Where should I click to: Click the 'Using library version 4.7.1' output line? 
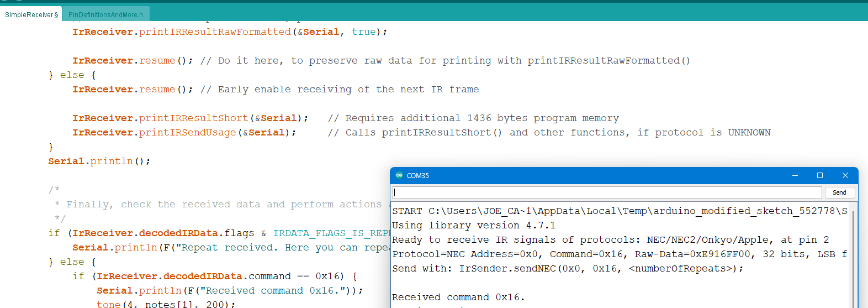click(474, 225)
